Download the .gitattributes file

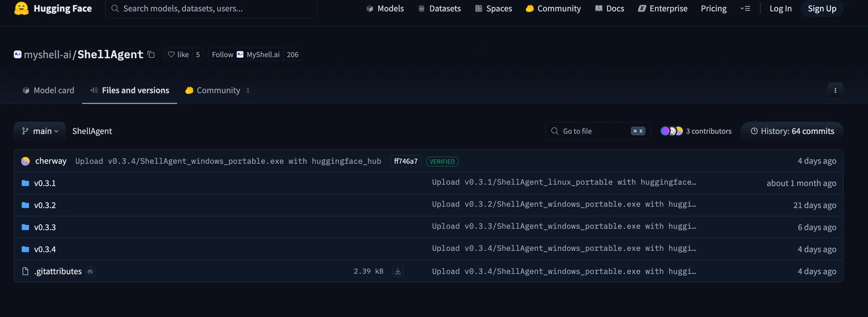point(398,271)
